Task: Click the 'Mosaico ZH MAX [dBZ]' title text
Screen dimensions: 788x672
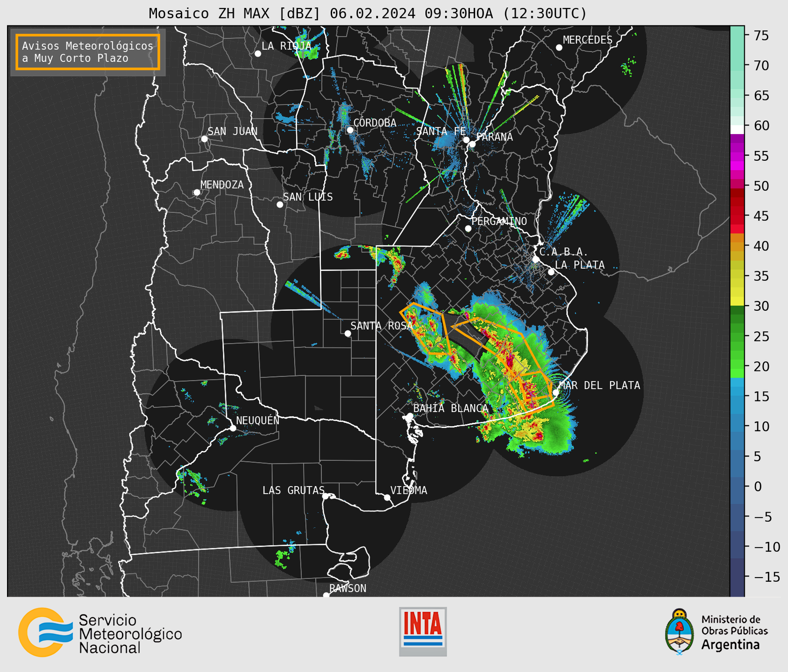Action: point(235,14)
